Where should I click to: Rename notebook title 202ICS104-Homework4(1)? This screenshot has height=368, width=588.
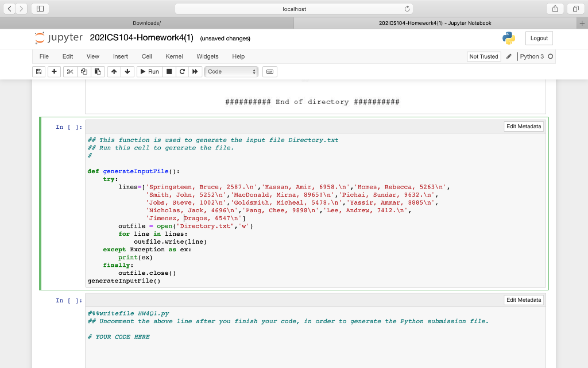141,37
